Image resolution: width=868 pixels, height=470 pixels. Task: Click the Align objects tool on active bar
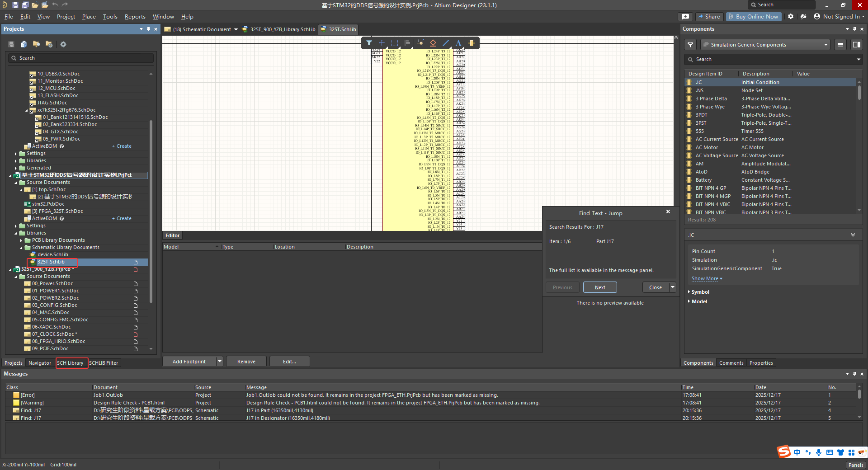(407, 43)
